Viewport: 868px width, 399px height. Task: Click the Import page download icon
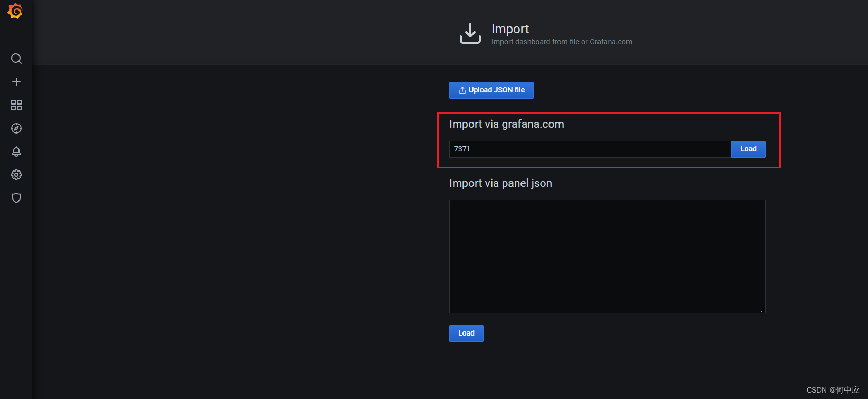pyautogui.click(x=470, y=33)
